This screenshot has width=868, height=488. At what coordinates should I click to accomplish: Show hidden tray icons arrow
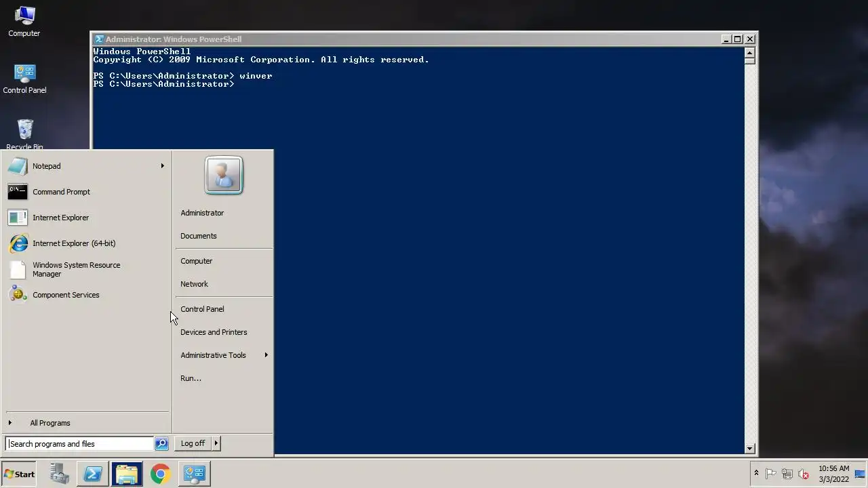[756, 474]
